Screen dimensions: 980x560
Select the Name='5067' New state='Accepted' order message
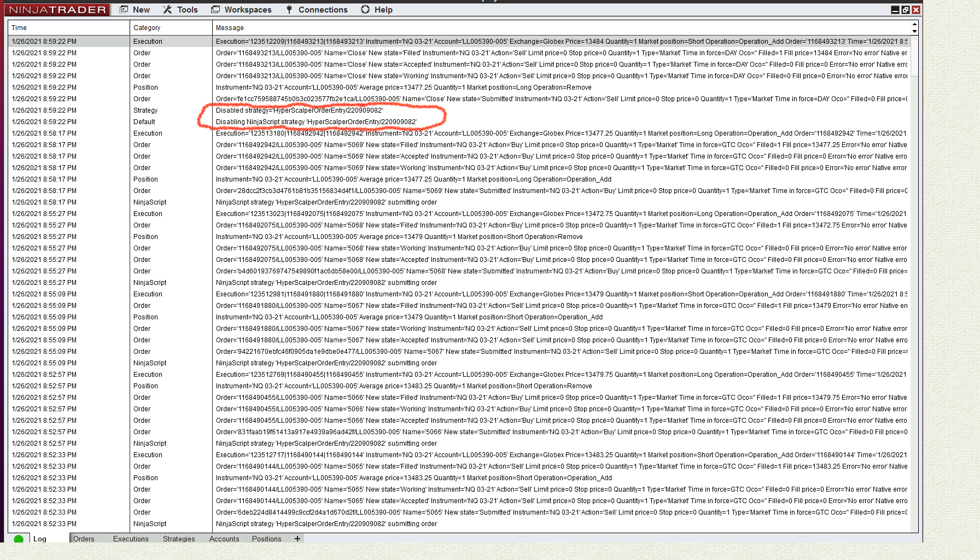click(562, 340)
